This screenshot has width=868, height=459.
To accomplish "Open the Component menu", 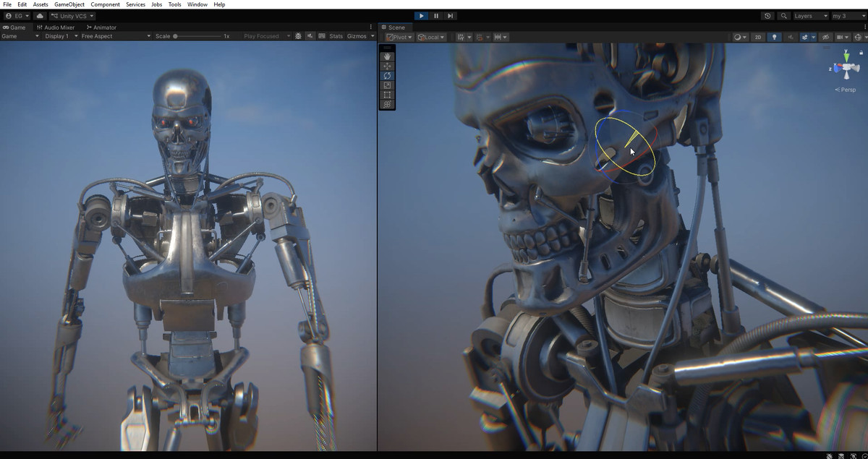I will (106, 4).
